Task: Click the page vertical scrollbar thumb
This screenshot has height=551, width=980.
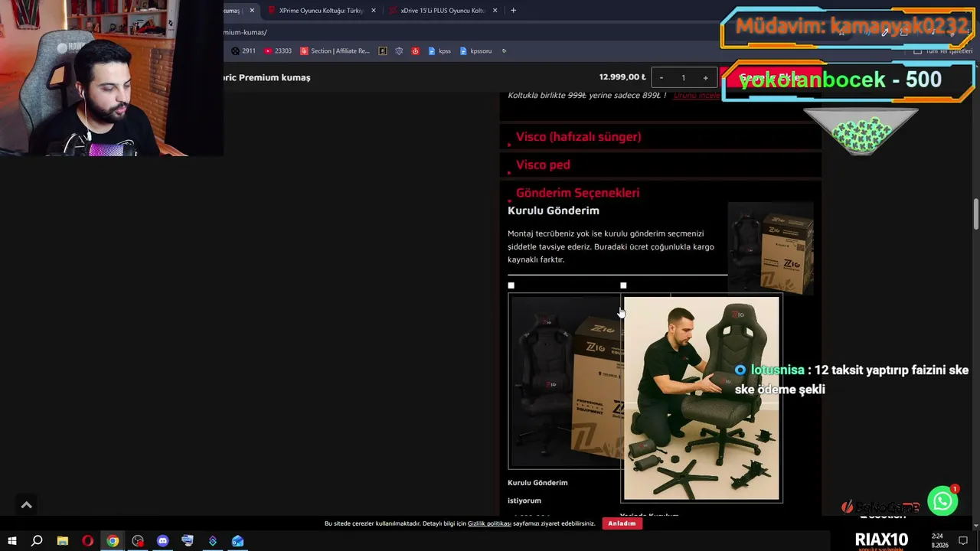Action: [976, 214]
